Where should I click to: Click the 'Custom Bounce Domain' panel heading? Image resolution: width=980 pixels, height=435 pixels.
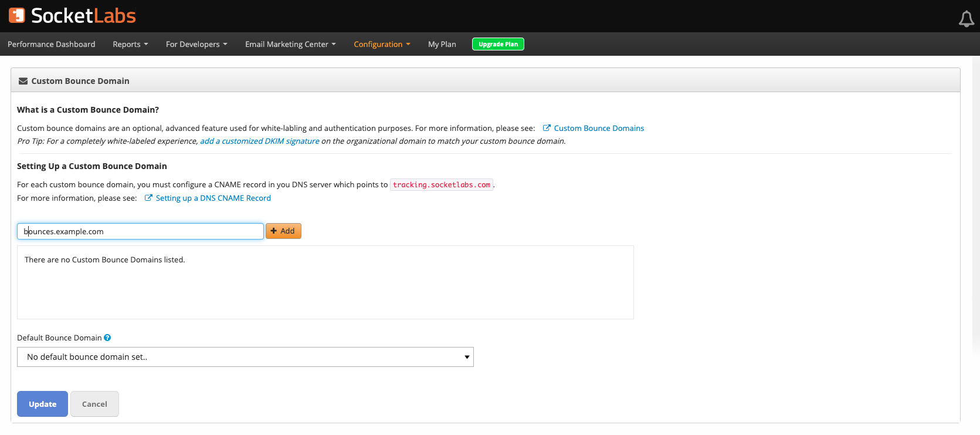tap(80, 81)
